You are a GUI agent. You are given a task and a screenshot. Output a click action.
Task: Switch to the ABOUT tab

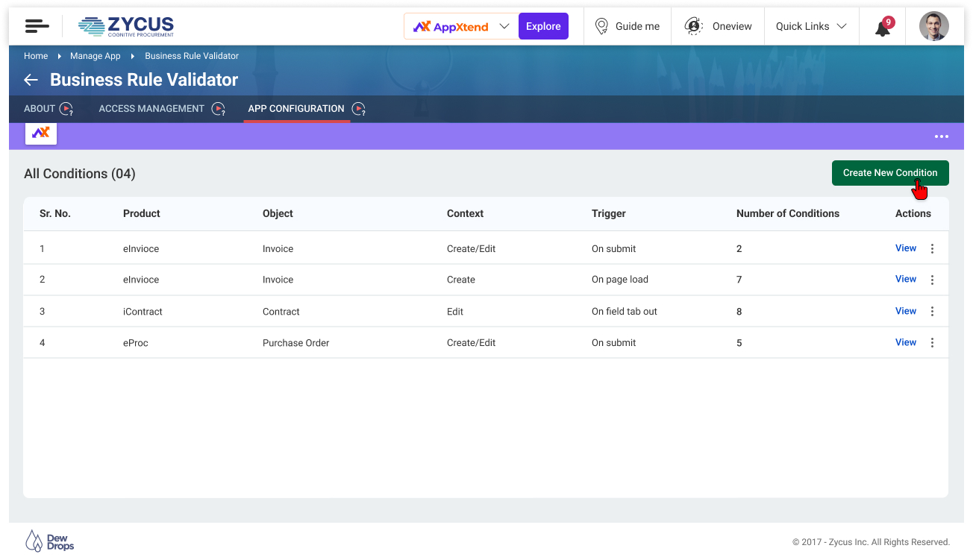(x=40, y=109)
